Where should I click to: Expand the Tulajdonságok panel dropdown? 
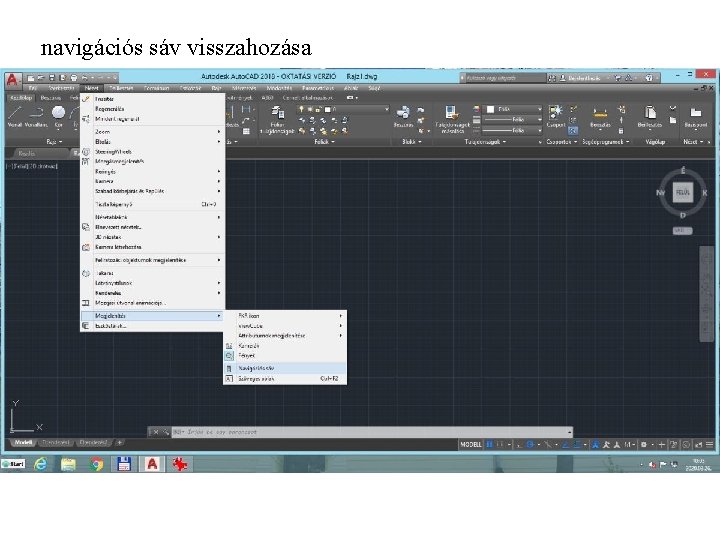tap(485, 142)
